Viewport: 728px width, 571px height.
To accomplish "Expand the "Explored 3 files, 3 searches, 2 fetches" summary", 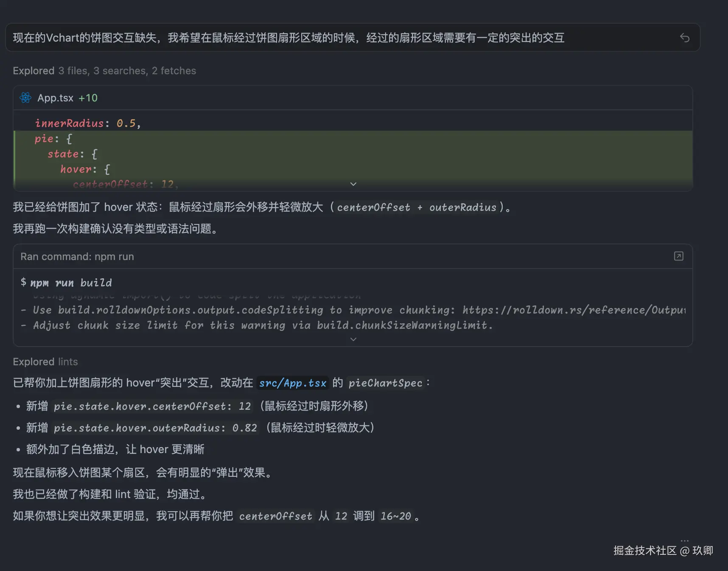I will [104, 71].
